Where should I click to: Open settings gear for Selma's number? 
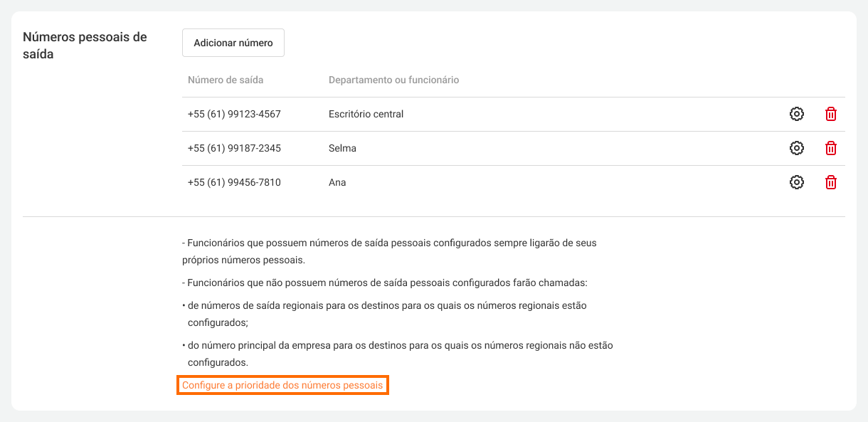click(x=797, y=148)
